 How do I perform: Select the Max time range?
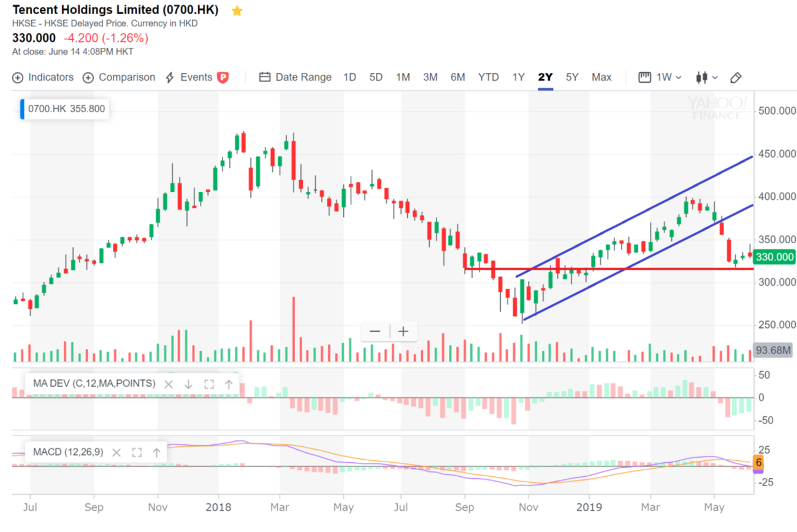[601, 77]
